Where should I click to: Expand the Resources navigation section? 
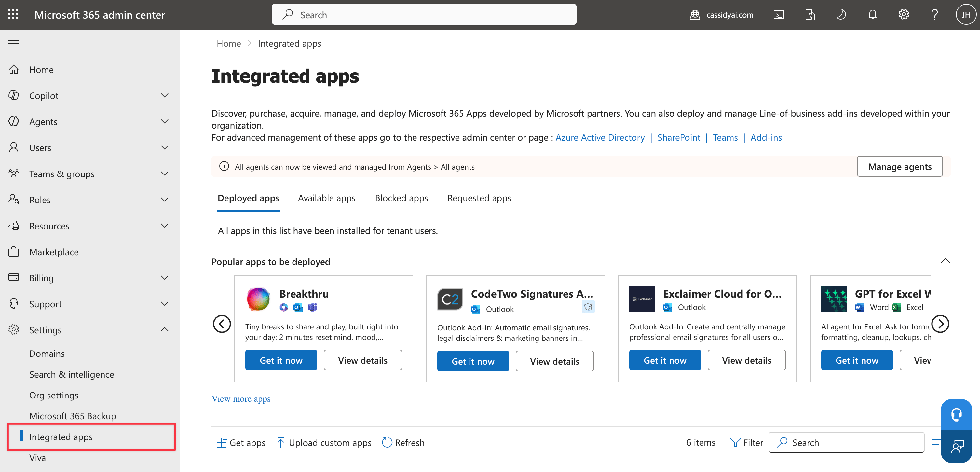point(165,225)
